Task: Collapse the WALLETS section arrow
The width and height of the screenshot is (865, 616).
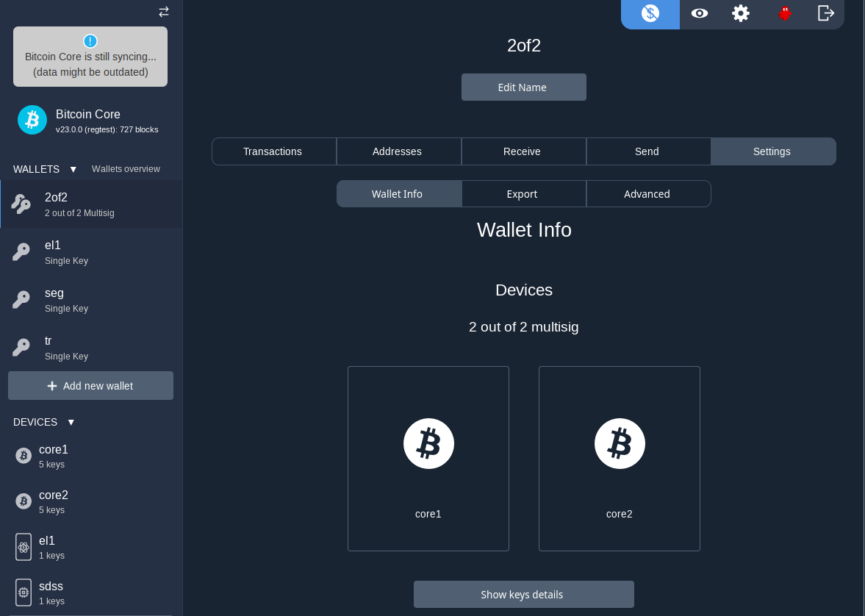Action: tap(73, 170)
